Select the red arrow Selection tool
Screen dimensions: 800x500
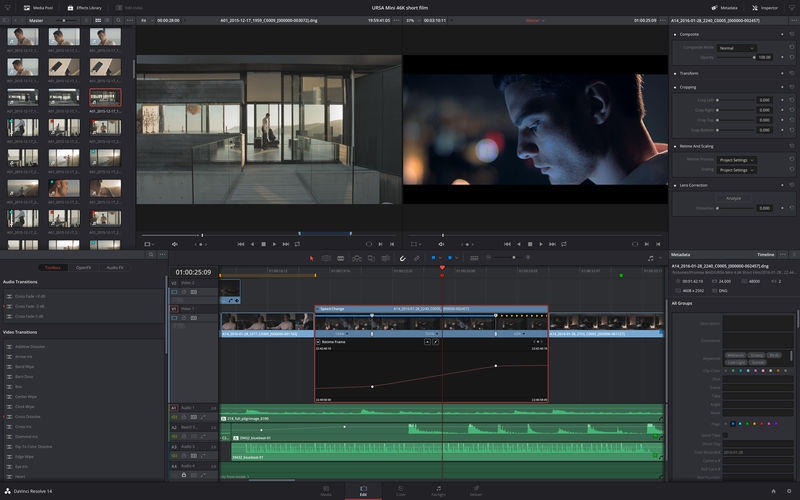coord(311,258)
